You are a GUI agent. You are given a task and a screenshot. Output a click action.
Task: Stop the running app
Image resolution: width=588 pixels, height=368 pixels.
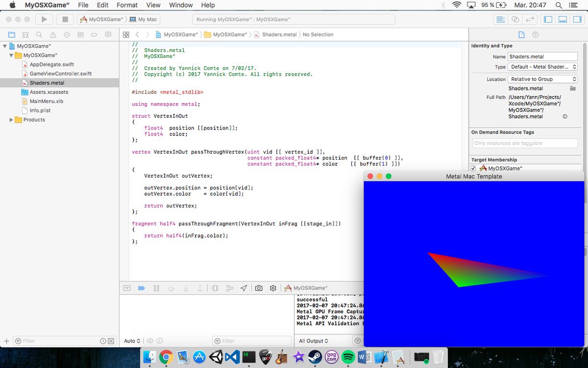[65, 19]
